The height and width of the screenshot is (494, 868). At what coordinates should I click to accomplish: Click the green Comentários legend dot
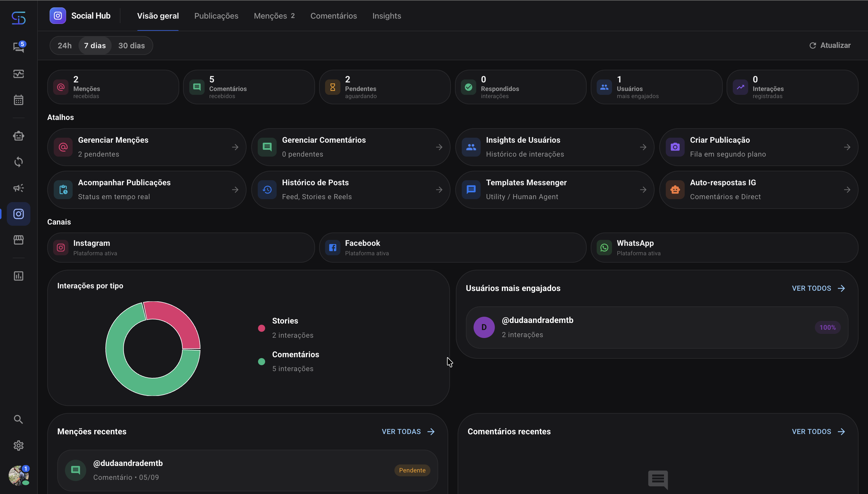[x=261, y=362]
